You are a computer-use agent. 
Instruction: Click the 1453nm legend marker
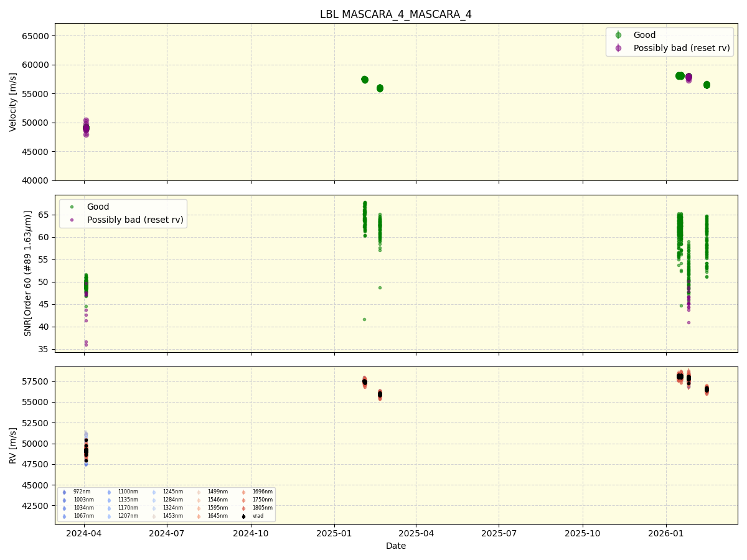(x=154, y=516)
